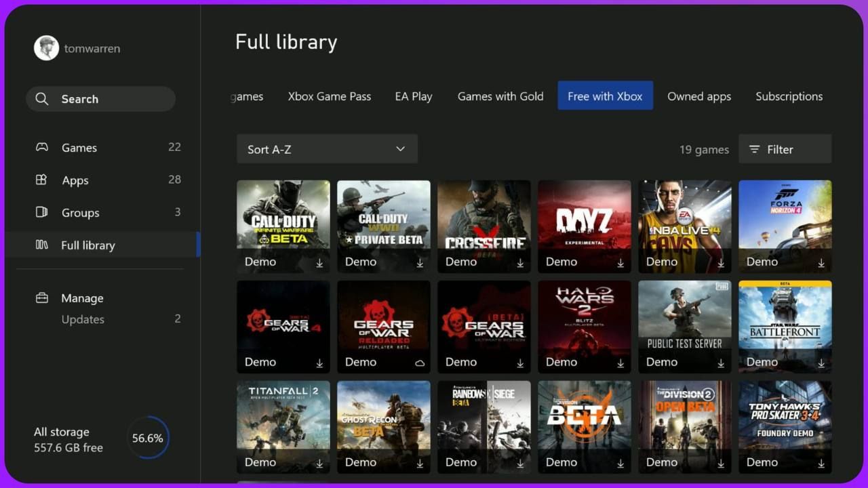Open the Titanfall 2 demo tile
Image resolution: width=868 pixels, height=488 pixels.
point(283,427)
